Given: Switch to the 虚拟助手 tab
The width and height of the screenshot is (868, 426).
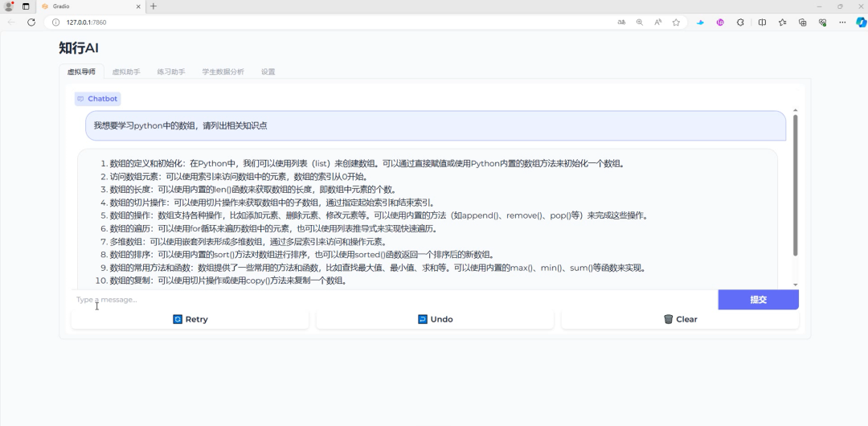Looking at the screenshot, I should [126, 72].
